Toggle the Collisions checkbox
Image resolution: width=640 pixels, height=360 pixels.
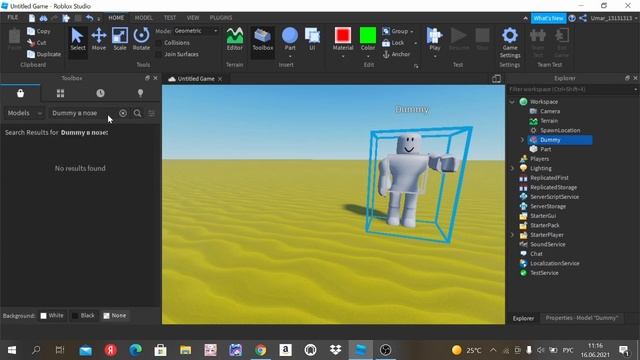[x=159, y=43]
